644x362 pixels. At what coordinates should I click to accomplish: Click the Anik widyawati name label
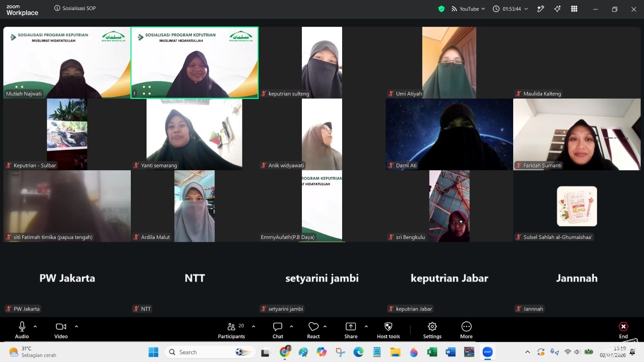click(x=286, y=165)
